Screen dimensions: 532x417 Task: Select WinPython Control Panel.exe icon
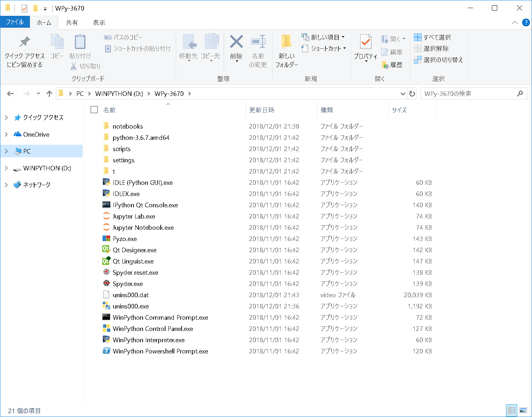pyautogui.click(x=106, y=328)
